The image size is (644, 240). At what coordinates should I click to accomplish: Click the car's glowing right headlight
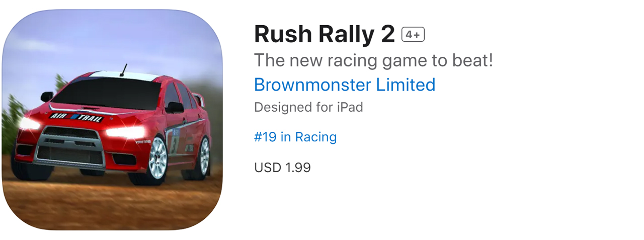[124, 132]
